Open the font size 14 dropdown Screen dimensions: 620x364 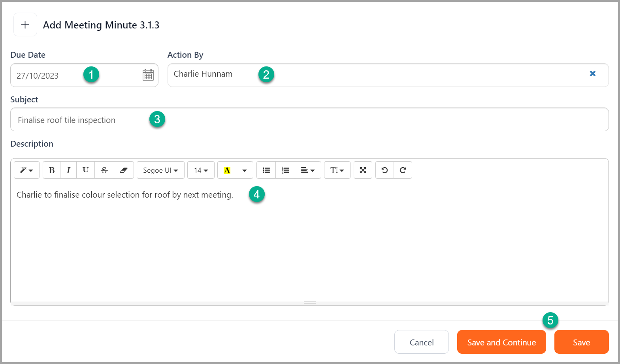(201, 170)
